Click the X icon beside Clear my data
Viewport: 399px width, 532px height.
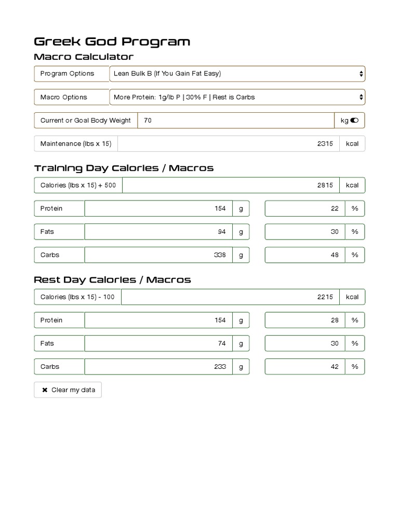pyautogui.click(x=45, y=390)
